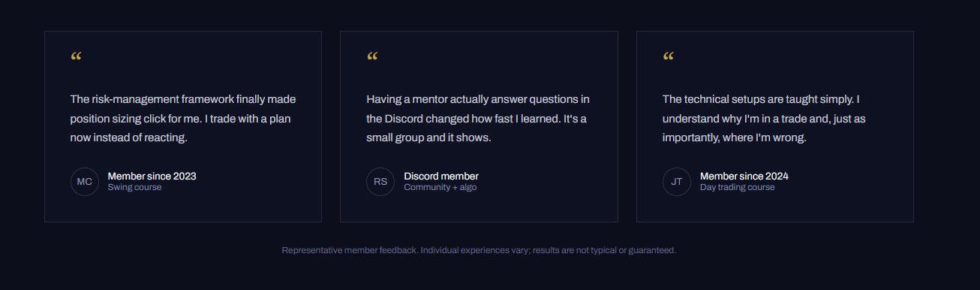Click the MC avatar circle
Image resolution: width=980 pixels, height=290 pixels.
[x=85, y=182]
